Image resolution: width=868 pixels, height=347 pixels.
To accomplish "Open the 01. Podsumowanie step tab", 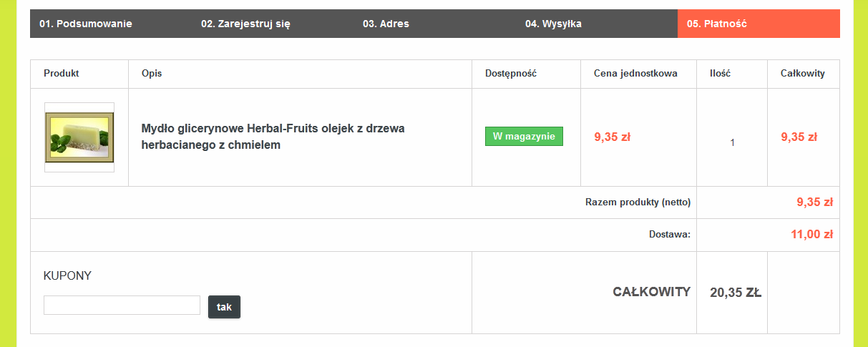I will (86, 24).
